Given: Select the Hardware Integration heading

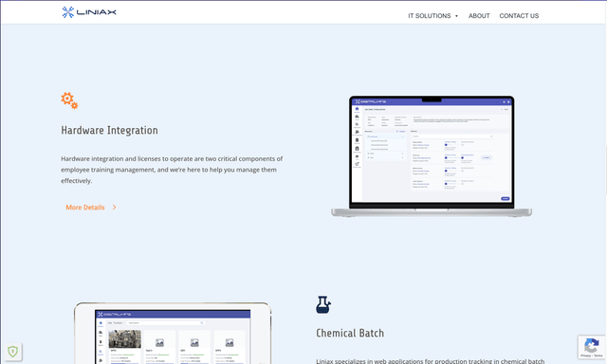Looking at the screenshot, I should [x=110, y=131].
